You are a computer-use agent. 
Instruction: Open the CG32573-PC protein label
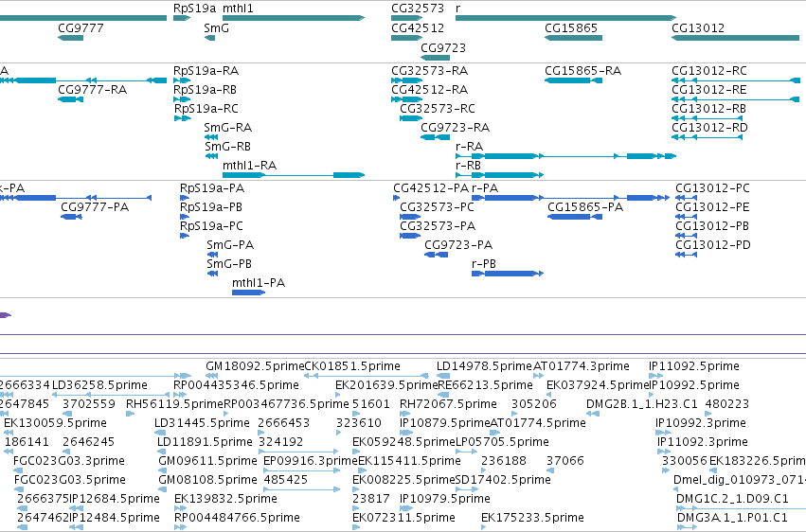tap(437, 207)
